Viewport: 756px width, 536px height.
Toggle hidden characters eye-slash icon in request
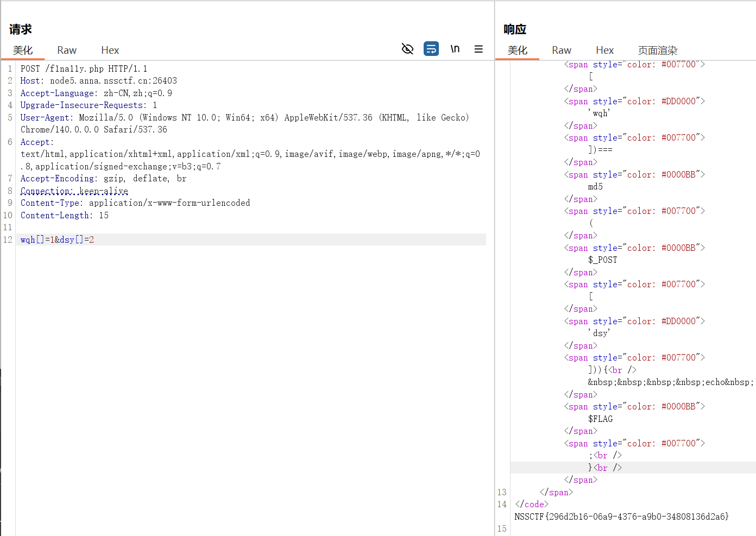[x=407, y=49]
